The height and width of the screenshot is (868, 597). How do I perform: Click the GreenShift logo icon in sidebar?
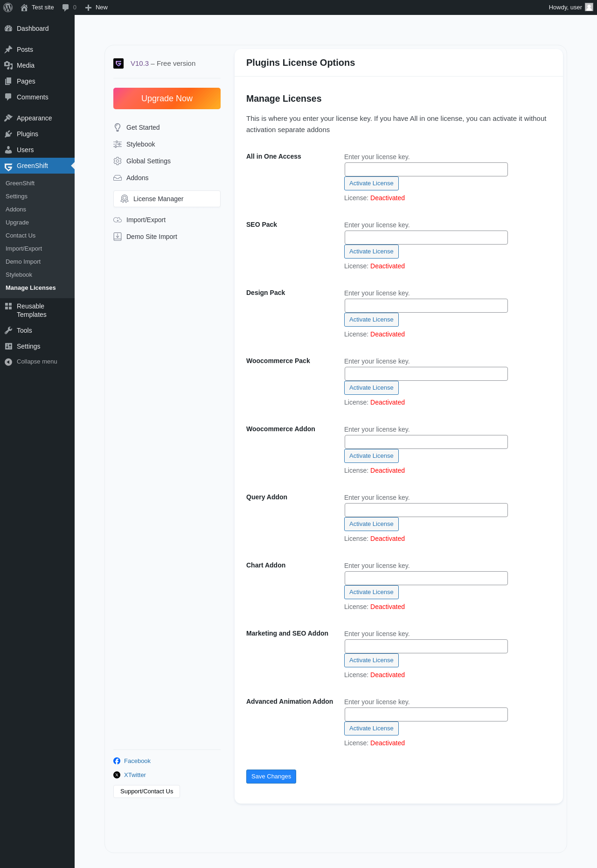coord(8,166)
